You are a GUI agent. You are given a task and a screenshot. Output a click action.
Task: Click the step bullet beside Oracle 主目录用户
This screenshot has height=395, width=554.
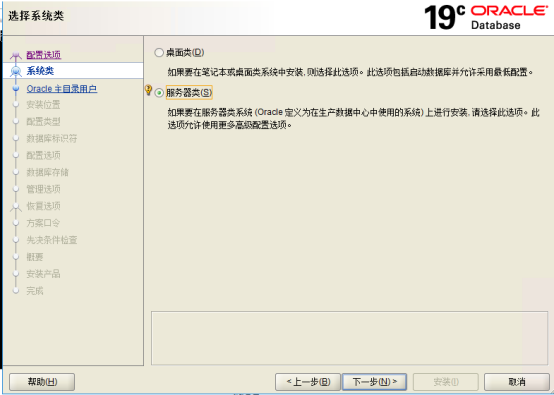(16, 88)
